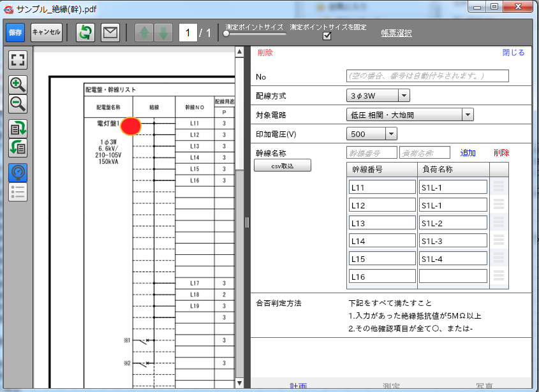Click the 帳票選択 link
Viewport: 539px width, 392px height.
click(x=396, y=33)
